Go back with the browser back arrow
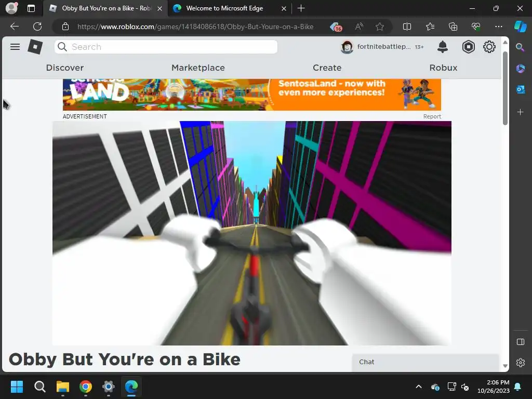 tap(15, 26)
